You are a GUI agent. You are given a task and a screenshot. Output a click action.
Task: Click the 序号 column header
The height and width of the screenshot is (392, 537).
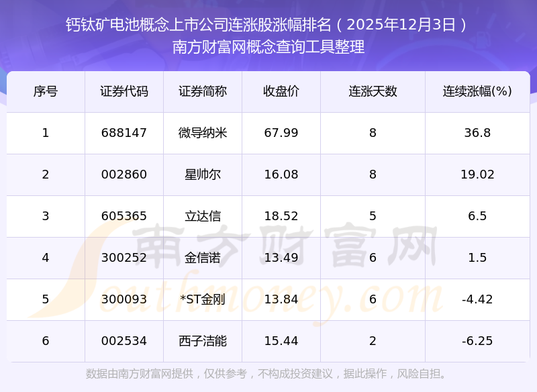pos(46,92)
